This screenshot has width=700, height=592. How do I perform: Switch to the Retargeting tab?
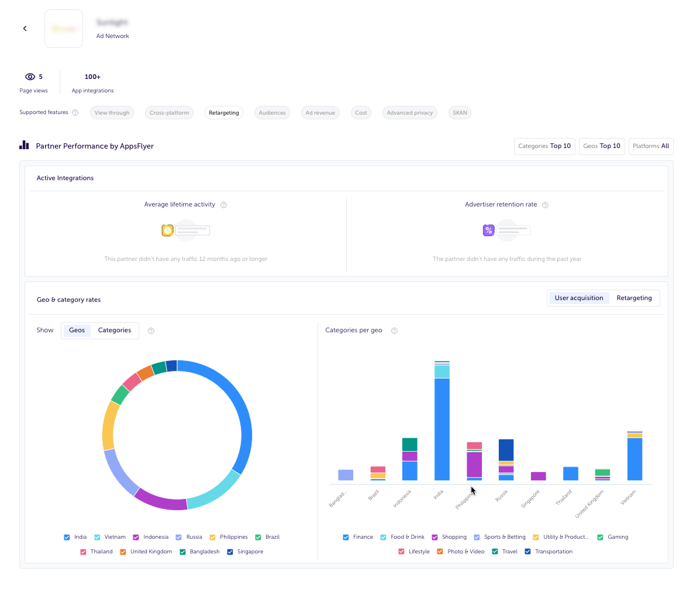[634, 298]
